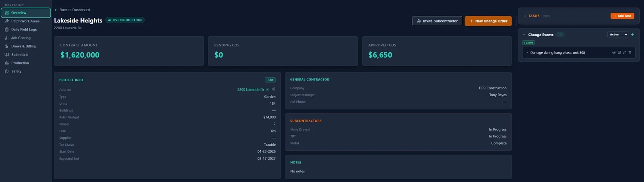Click the Complete status for Metal
The height and width of the screenshot is (182, 644).
click(x=499, y=143)
